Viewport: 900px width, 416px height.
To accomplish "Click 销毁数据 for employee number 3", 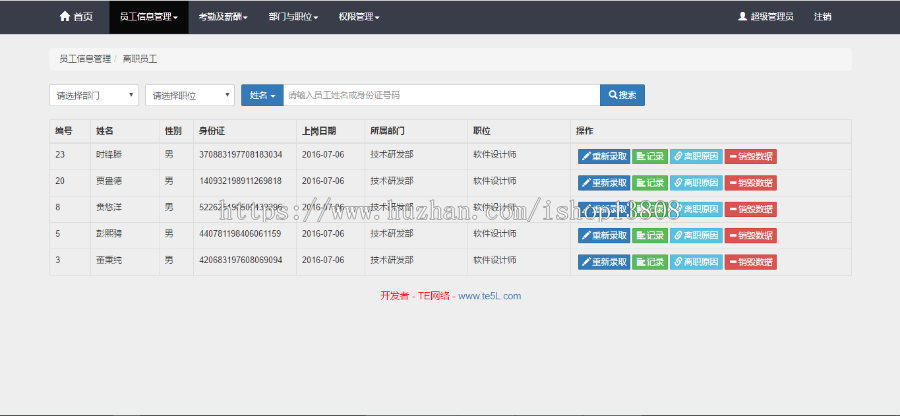I will pyautogui.click(x=751, y=262).
